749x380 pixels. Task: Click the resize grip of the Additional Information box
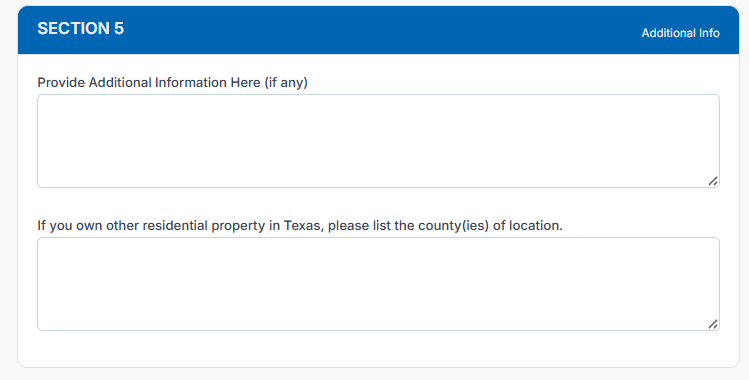pyautogui.click(x=713, y=181)
